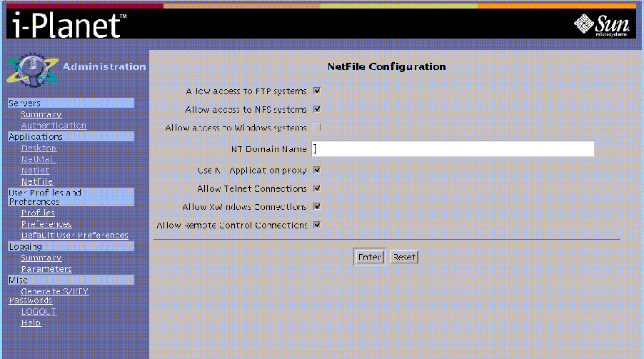The height and width of the screenshot is (359, 644).
Task: Click the Administration globe logo icon
Action: [x=32, y=69]
